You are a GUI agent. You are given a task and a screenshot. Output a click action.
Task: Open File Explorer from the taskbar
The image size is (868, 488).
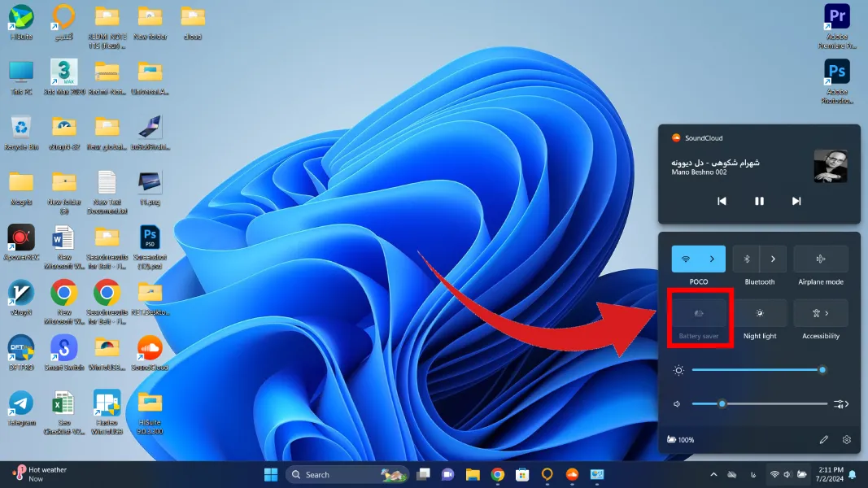(x=473, y=474)
